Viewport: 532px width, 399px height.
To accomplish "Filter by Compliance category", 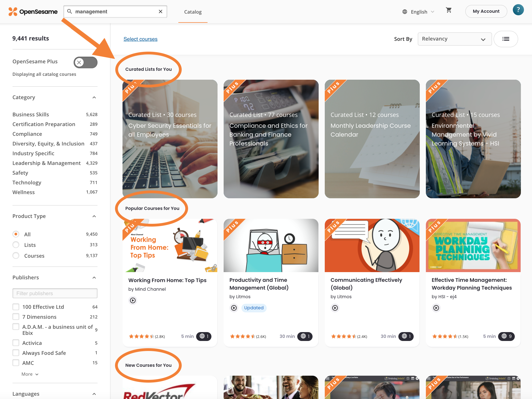I will click(27, 134).
